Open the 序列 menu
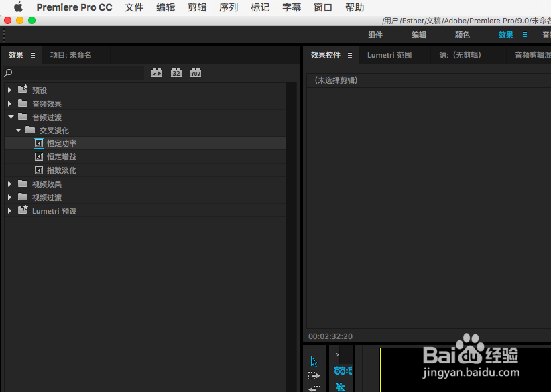 [x=229, y=7]
